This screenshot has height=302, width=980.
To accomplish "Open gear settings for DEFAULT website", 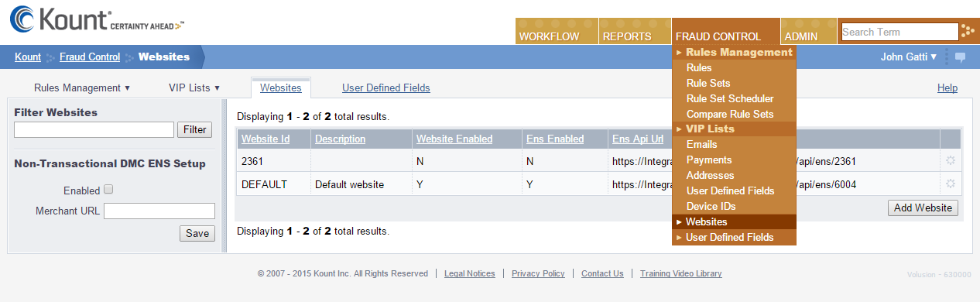I will click(x=950, y=184).
